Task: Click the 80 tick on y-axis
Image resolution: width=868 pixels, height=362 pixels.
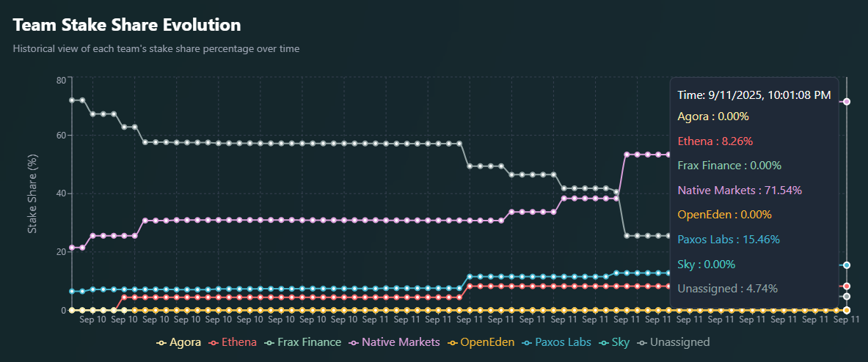Action: [61, 80]
